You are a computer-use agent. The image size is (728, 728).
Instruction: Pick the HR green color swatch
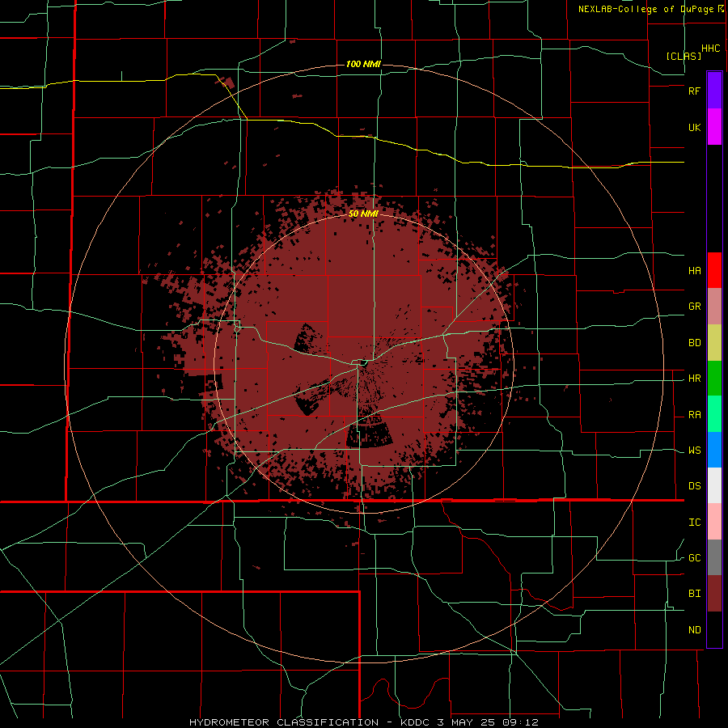coord(714,379)
